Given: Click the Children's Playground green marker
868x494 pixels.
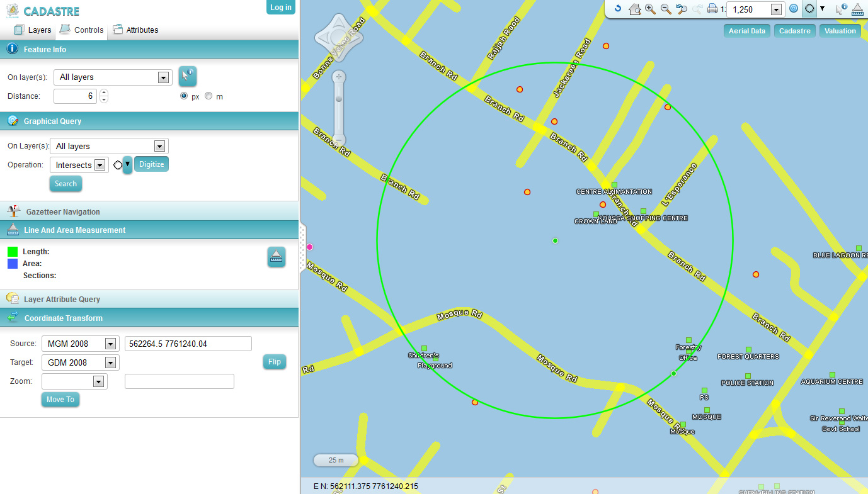Looking at the screenshot, I should tap(425, 348).
